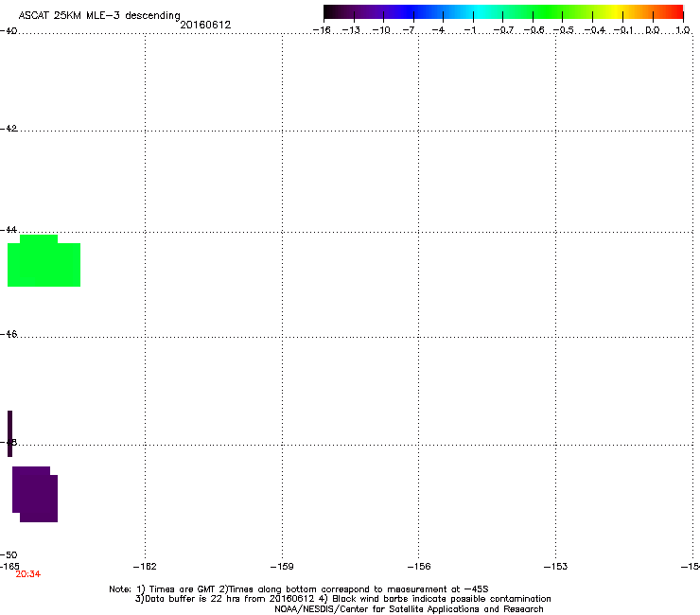Click the -159 longitude axis label

pyautogui.click(x=282, y=567)
